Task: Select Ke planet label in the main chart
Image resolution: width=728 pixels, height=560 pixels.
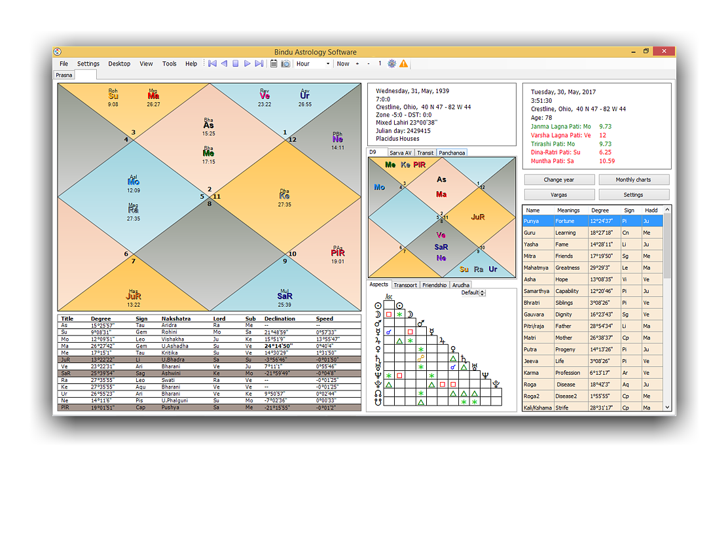Action: click(284, 196)
